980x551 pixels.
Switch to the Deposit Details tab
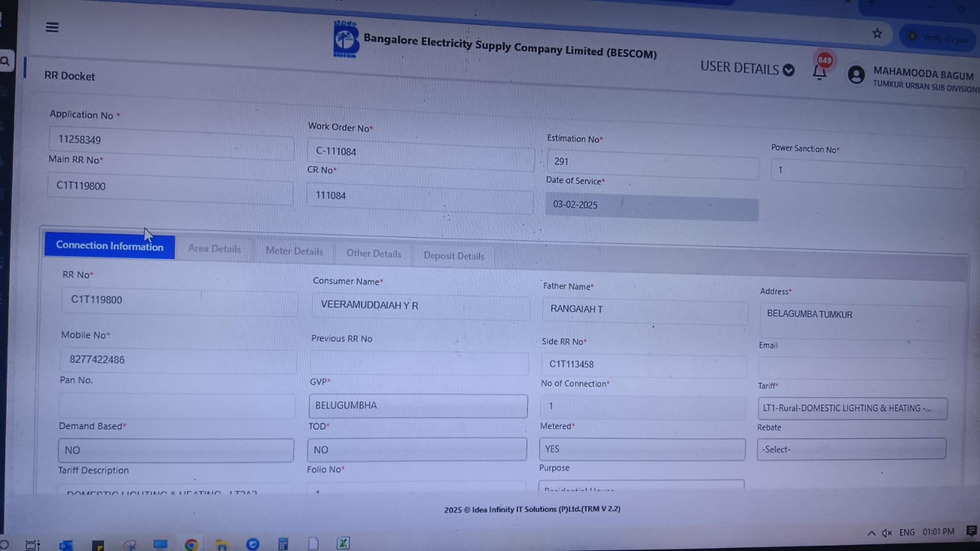[454, 256]
